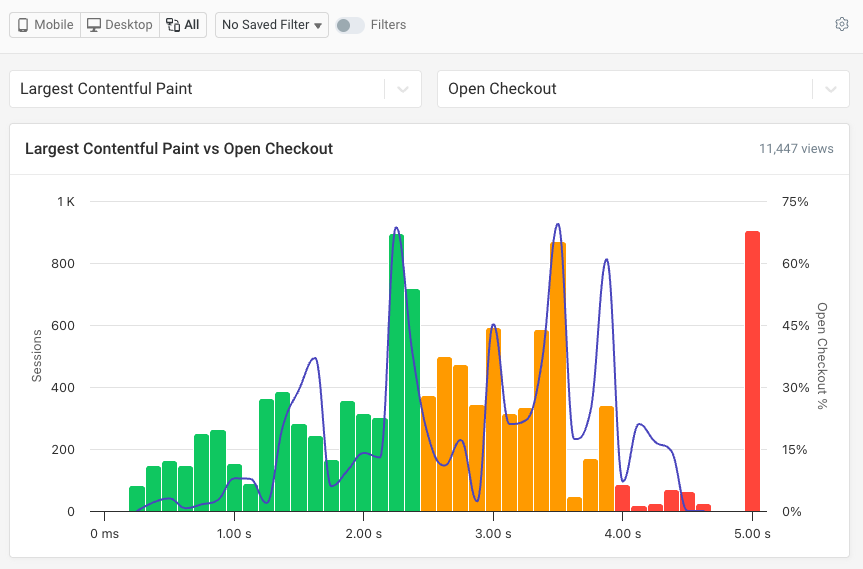Open the settings gear icon
Viewport: 863px width, 569px height.
(842, 24)
